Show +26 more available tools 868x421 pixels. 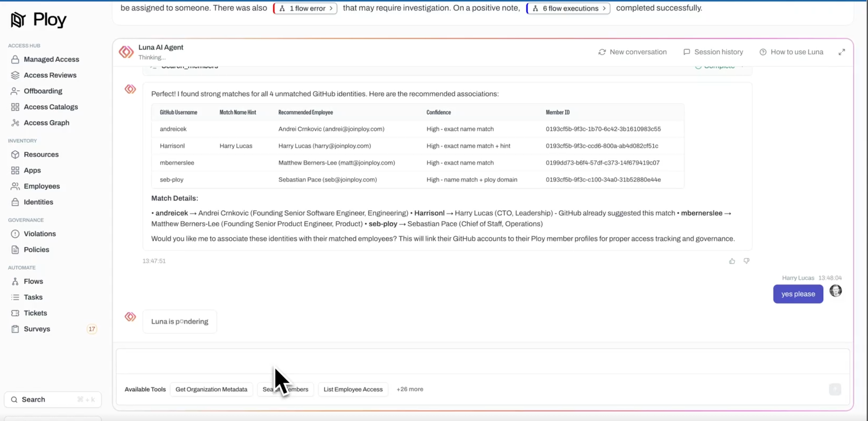tap(410, 389)
